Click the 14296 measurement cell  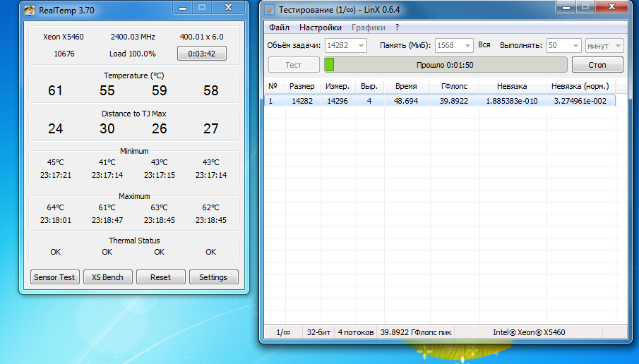[x=338, y=101]
